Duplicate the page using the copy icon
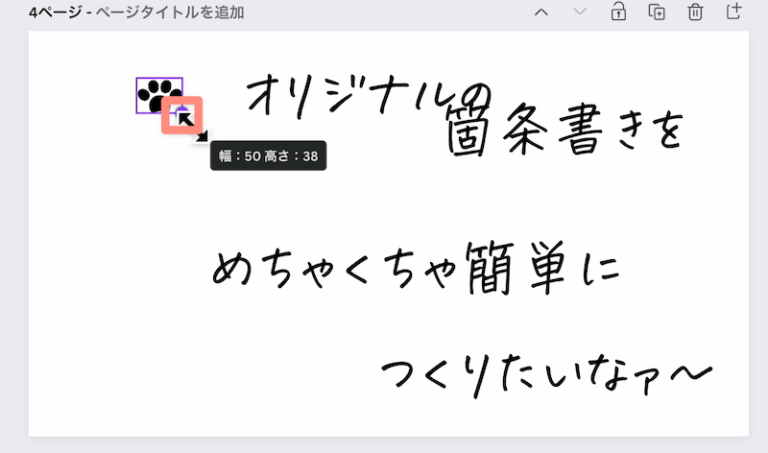This screenshot has height=453, width=768. click(657, 12)
